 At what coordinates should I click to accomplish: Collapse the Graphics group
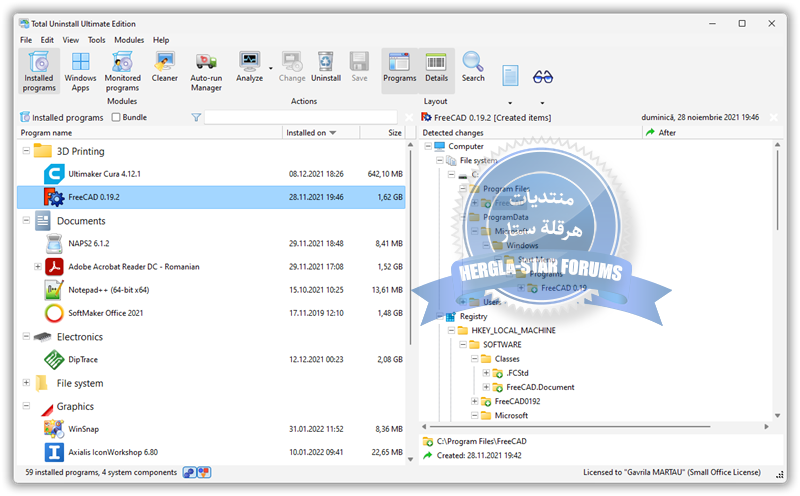(x=26, y=406)
